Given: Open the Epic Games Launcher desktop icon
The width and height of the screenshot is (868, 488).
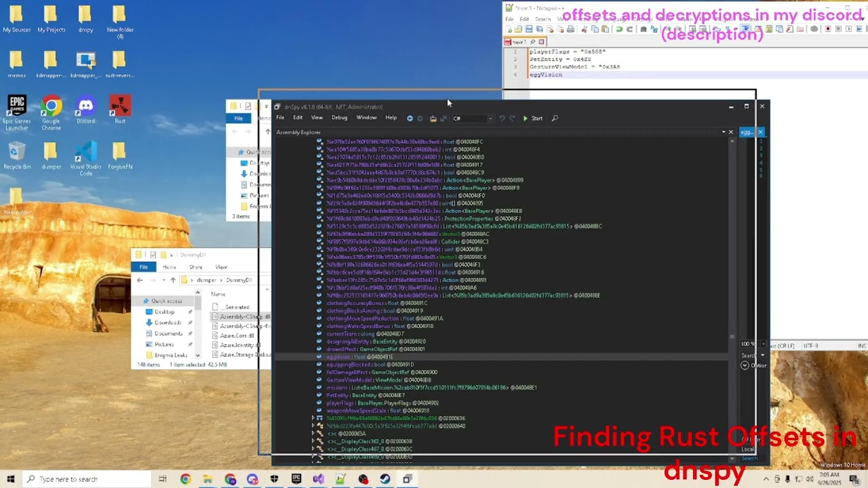Looking at the screenshot, I should [x=17, y=113].
